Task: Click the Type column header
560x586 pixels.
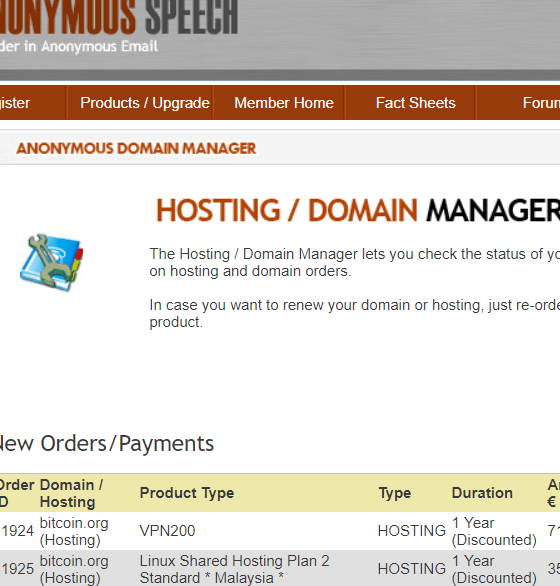Action: [395, 493]
